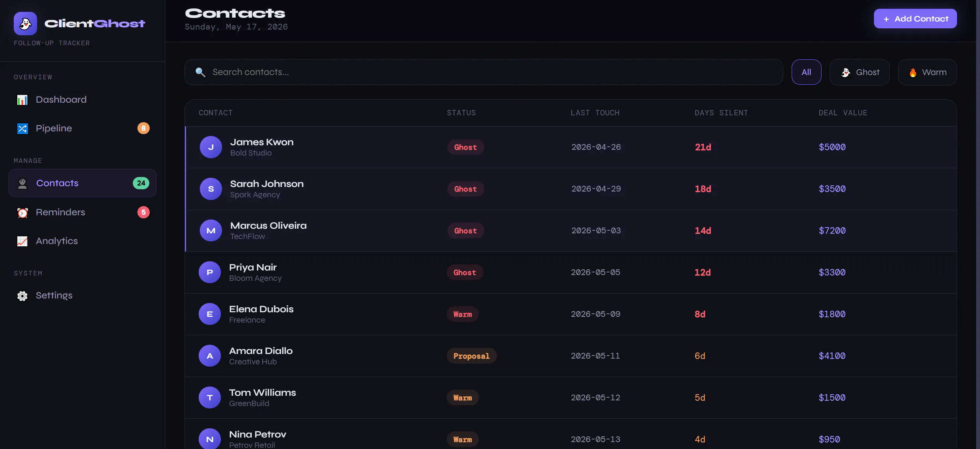Image resolution: width=980 pixels, height=449 pixels.
Task: Click the 6d days silent value
Action: coord(700,356)
